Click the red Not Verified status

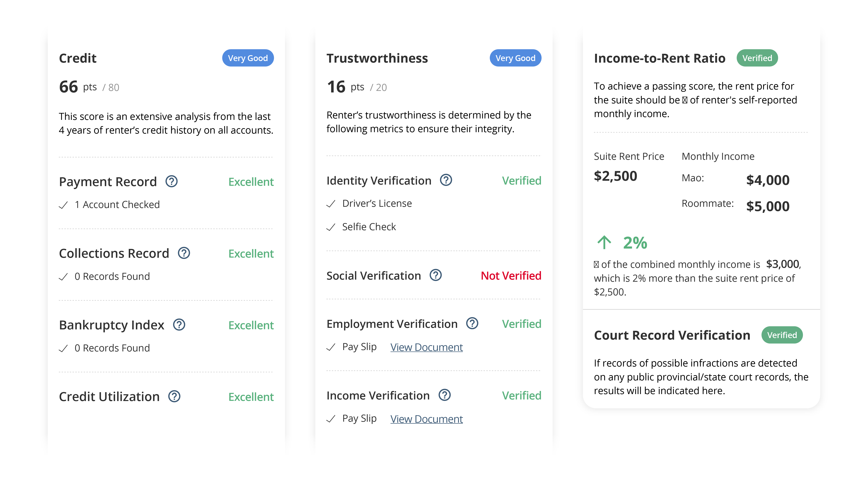pyautogui.click(x=510, y=276)
